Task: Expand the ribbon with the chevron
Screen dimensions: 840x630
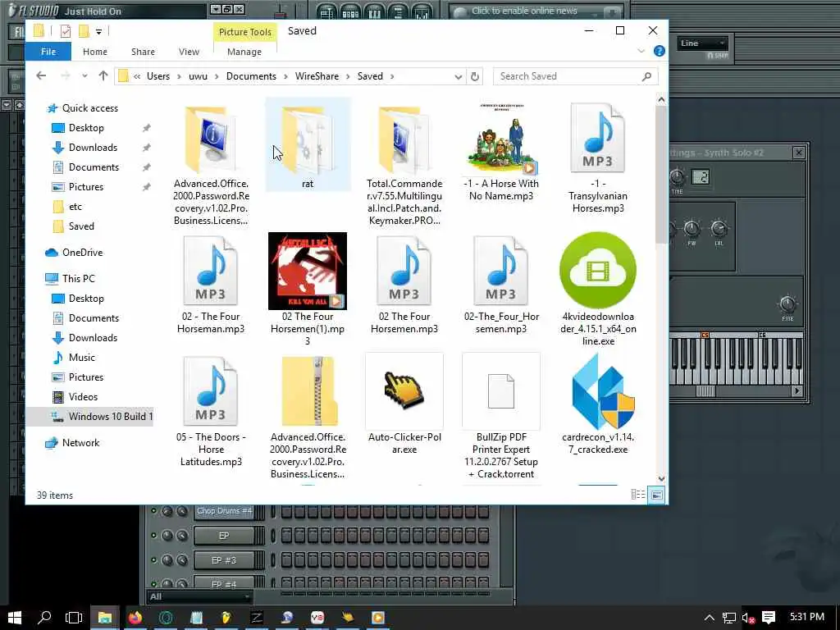Action: click(x=641, y=51)
